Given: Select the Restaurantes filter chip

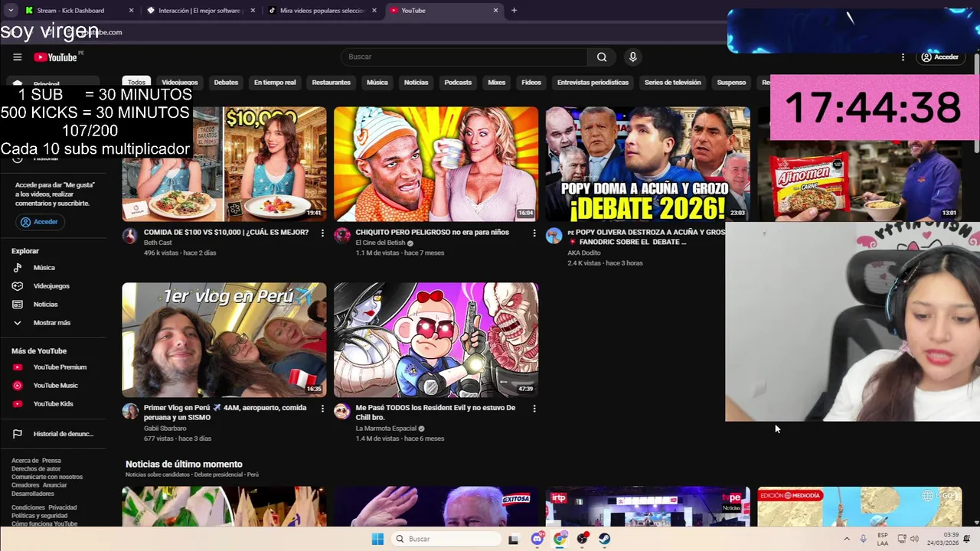Looking at the screenshot, I should (331, 83).
